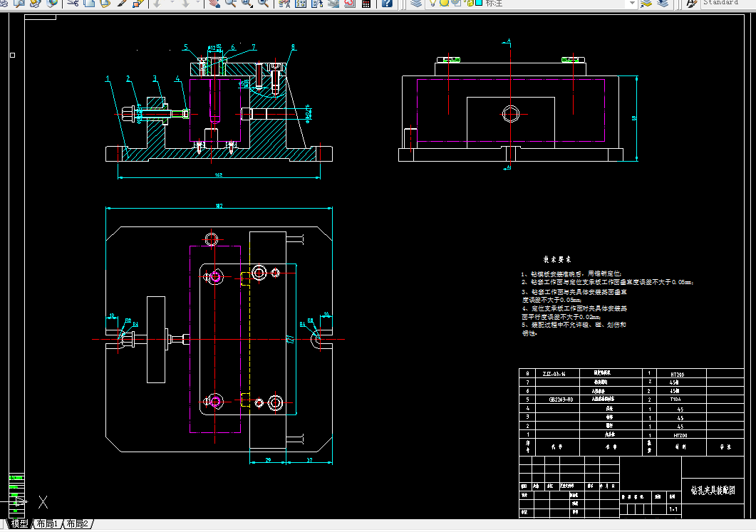Open the Plot Preview tool

coord(19,3)
